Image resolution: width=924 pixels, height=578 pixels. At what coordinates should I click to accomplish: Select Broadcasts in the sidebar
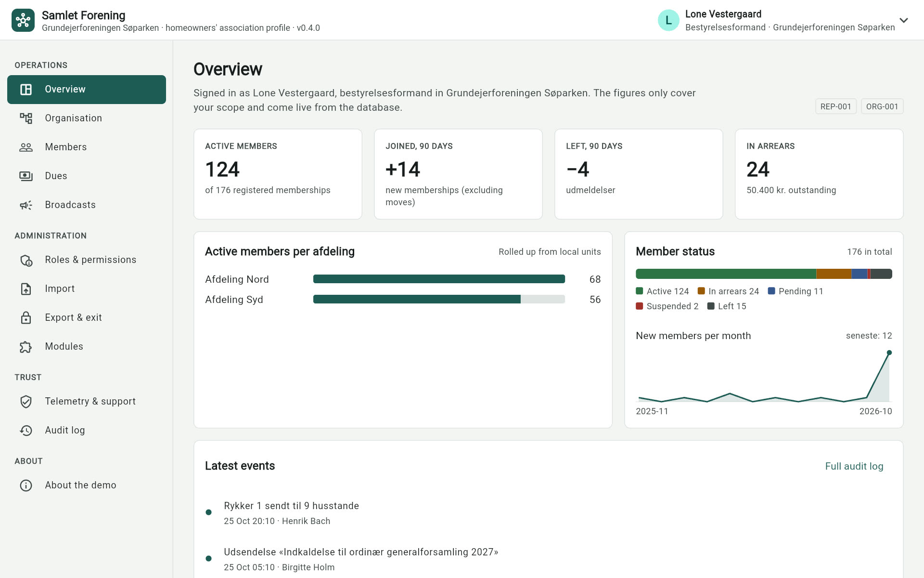(x=87, y=205)
